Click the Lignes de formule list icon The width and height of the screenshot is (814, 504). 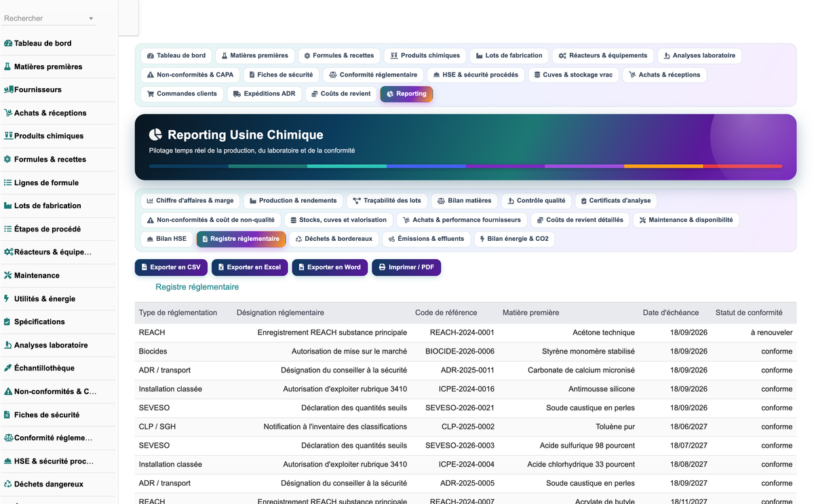pyautogui.click(x=8, y=182)
